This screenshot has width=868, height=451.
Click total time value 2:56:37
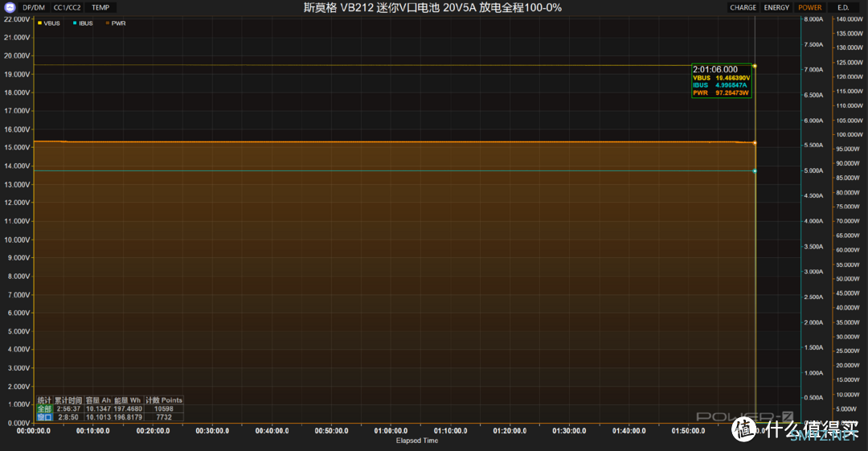pyautogui.click(x=68, y=409)
